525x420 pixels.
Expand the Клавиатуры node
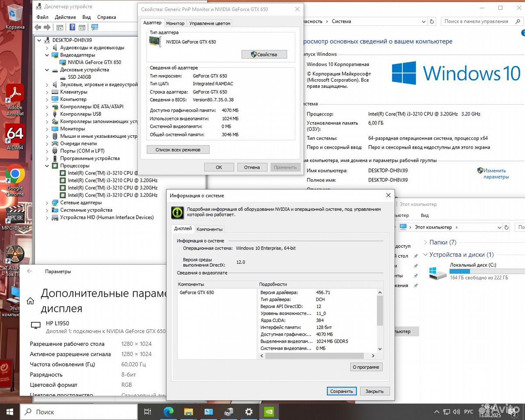(x=47, y=92)
